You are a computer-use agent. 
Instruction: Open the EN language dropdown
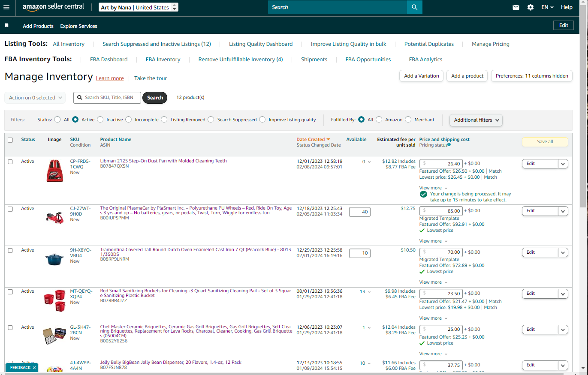point(547,7)
